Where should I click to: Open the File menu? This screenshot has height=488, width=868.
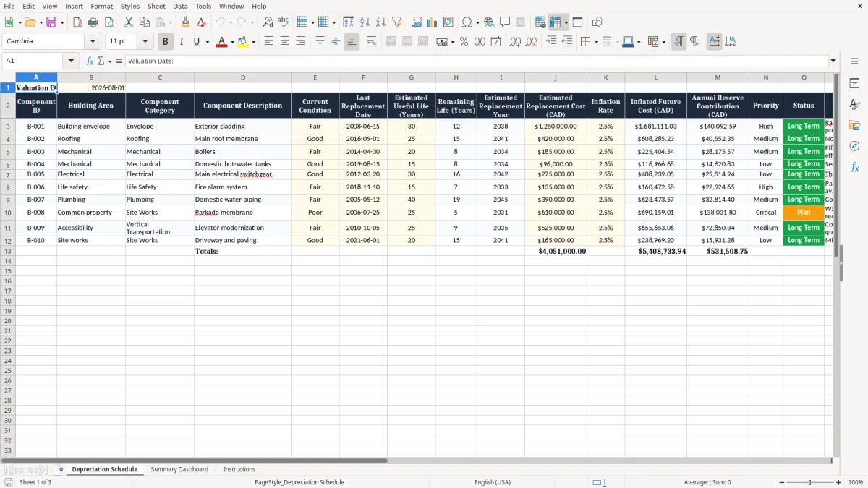pyautogui.click(x=9, y=6)
